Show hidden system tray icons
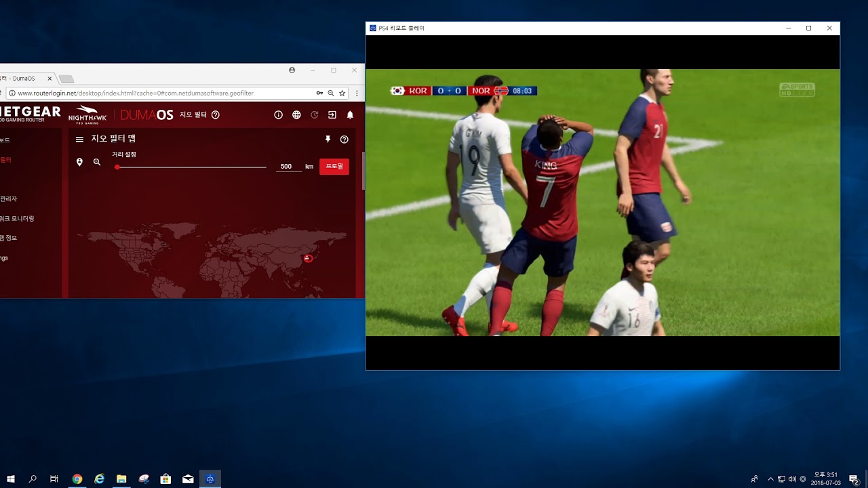This screenshot has height=488, width=868. (770, 479)
